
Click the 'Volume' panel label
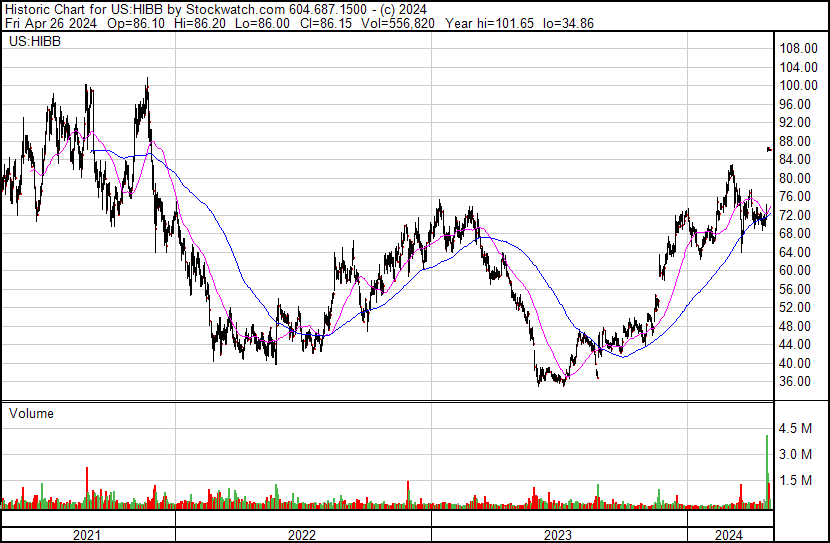pyautogui.click(x=31, y=413)
